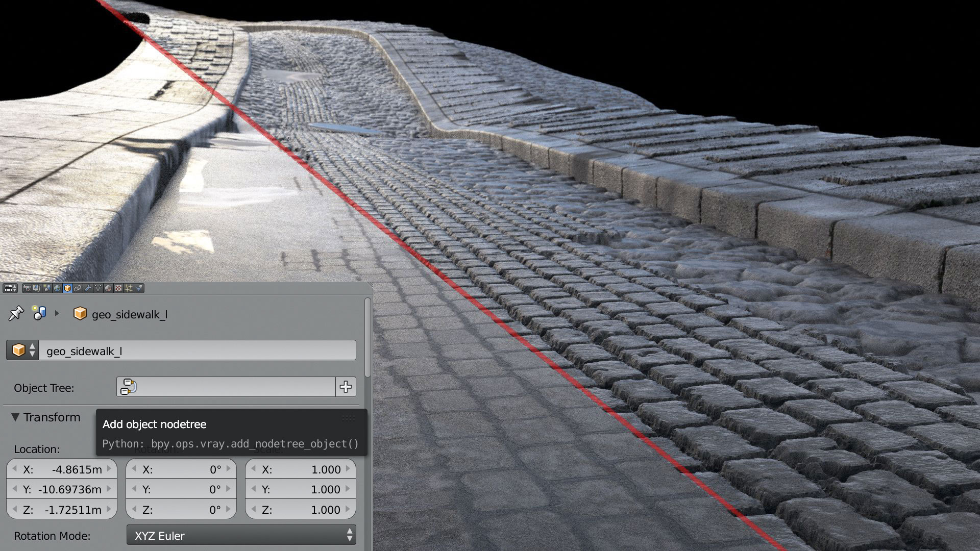Viewport: 980px width, 551px height.
Task: Collapse the Transform panel
Action: [15, 417]
